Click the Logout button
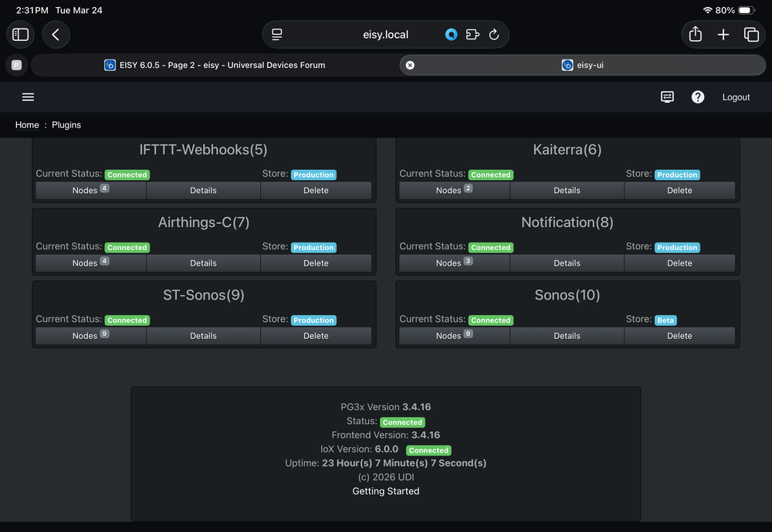The image size is (772, 532). pos(736,97)
